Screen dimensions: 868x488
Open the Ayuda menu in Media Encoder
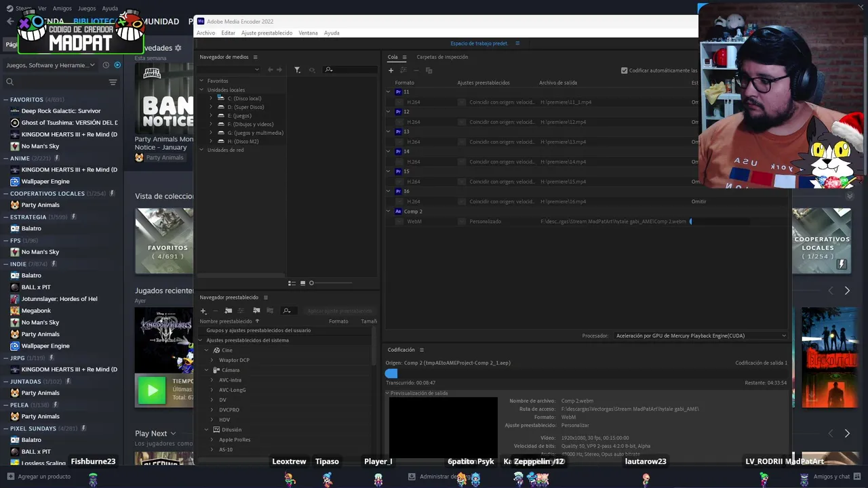[332, 33]
